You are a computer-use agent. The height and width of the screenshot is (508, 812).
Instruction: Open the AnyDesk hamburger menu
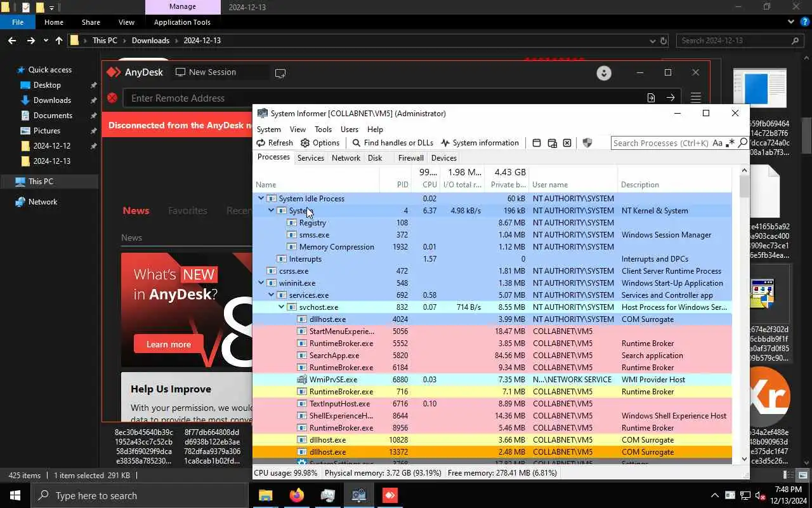pos(696,98)
